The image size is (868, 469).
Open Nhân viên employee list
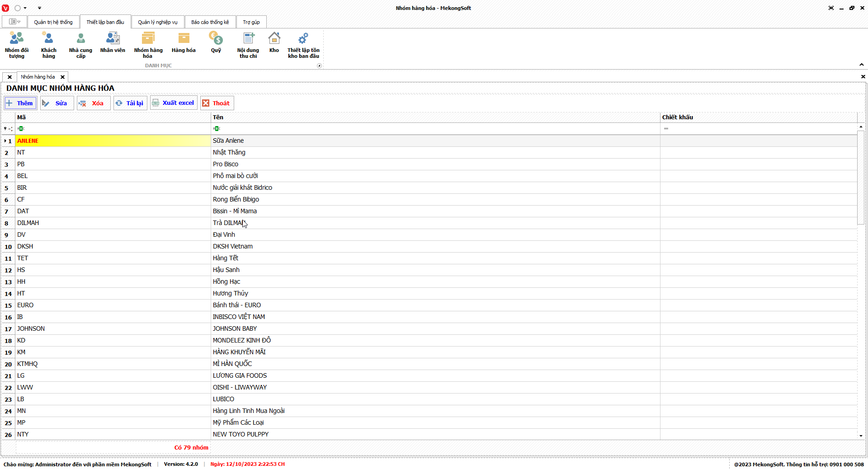113,43
